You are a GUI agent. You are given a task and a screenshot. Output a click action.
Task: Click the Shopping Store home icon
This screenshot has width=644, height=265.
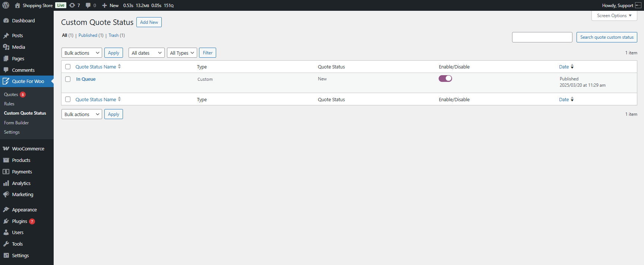(x=18, y=5)
